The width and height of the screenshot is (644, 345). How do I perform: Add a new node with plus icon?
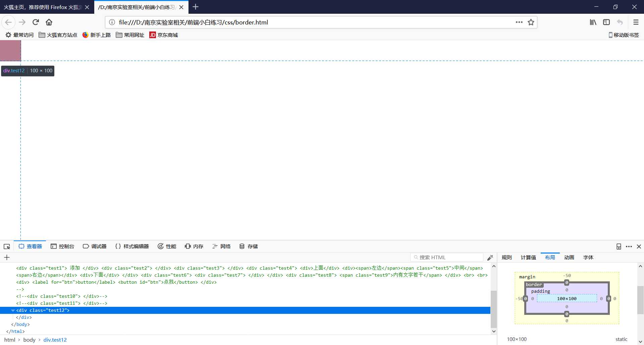pos(7,257)
